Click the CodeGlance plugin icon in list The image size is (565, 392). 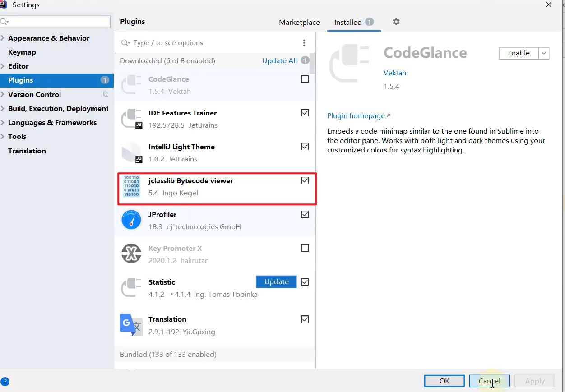[x=131, y=84]
